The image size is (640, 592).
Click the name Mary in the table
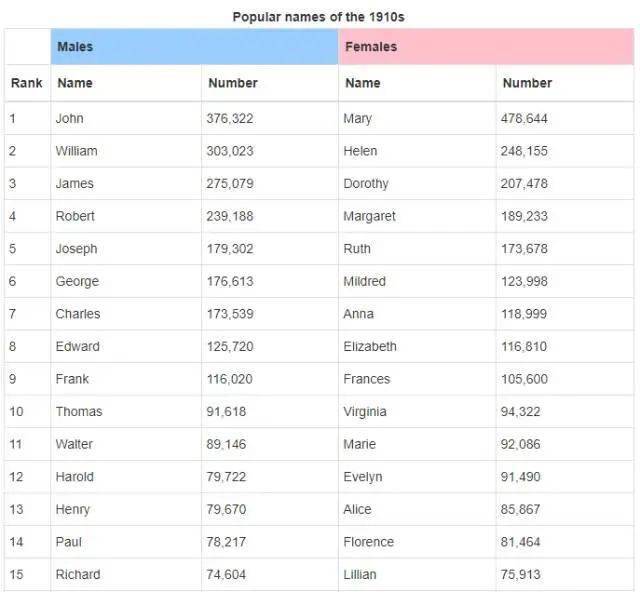click(x=357, y=119)
